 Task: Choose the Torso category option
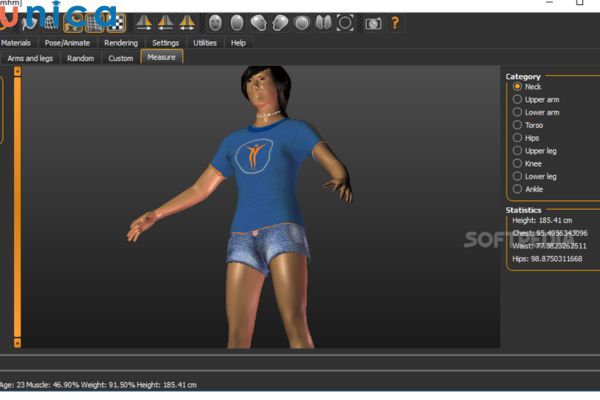[x=517, y=125]
